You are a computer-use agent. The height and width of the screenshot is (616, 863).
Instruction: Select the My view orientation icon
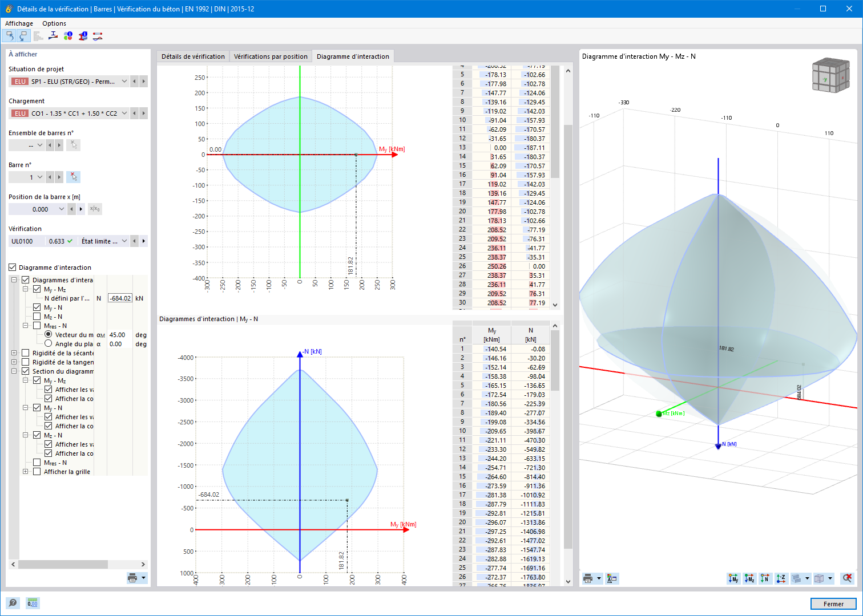pyautogui.click(x=733, y=578)
